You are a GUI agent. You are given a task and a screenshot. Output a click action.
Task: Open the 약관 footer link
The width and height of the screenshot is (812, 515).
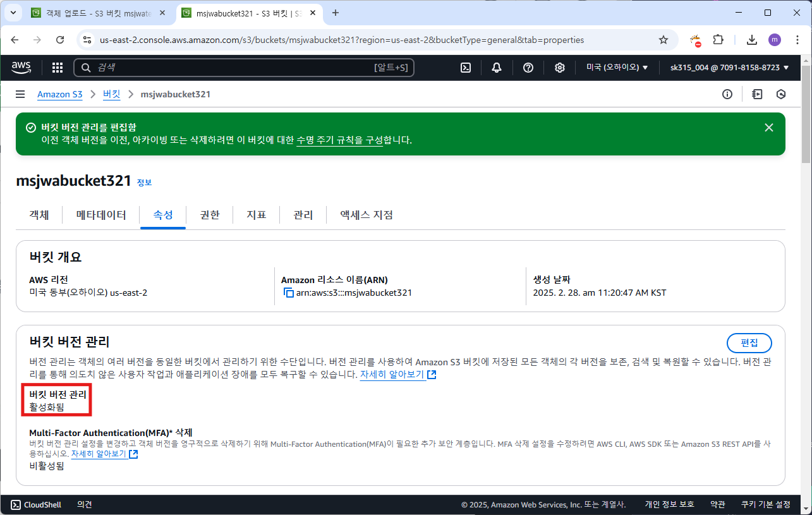point(718,504)
